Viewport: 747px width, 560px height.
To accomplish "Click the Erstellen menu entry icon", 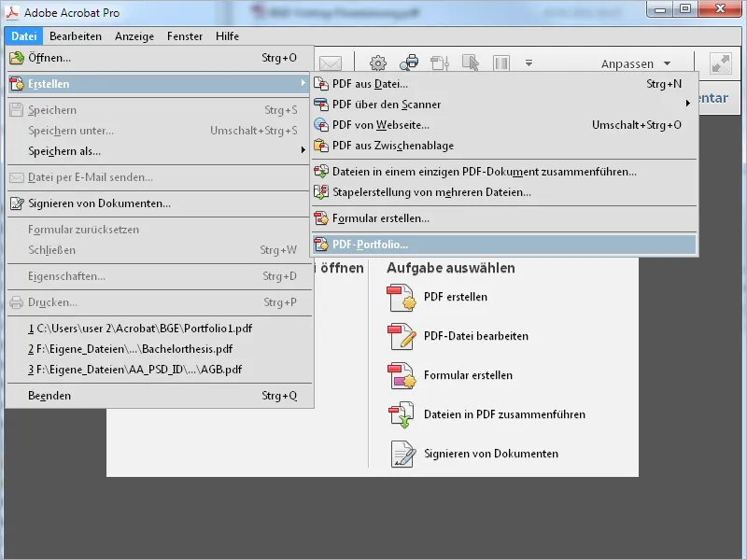I will click(17, 84).
